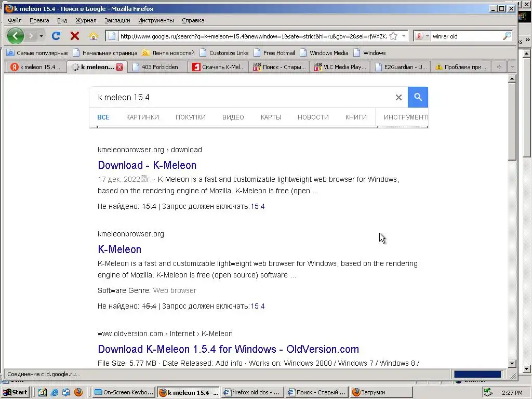Switch to the VLC Media Play... tab

tap(340, 67)
